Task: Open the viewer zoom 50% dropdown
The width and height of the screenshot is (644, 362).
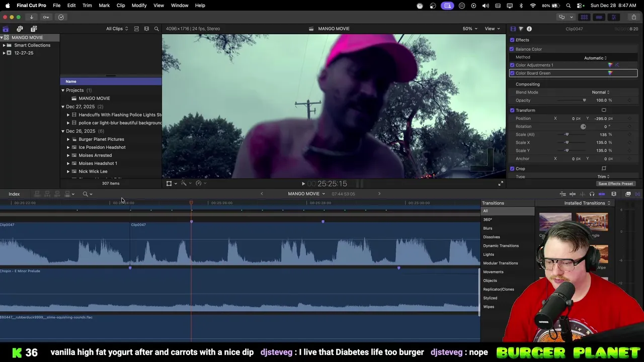Action: (470, 29)
